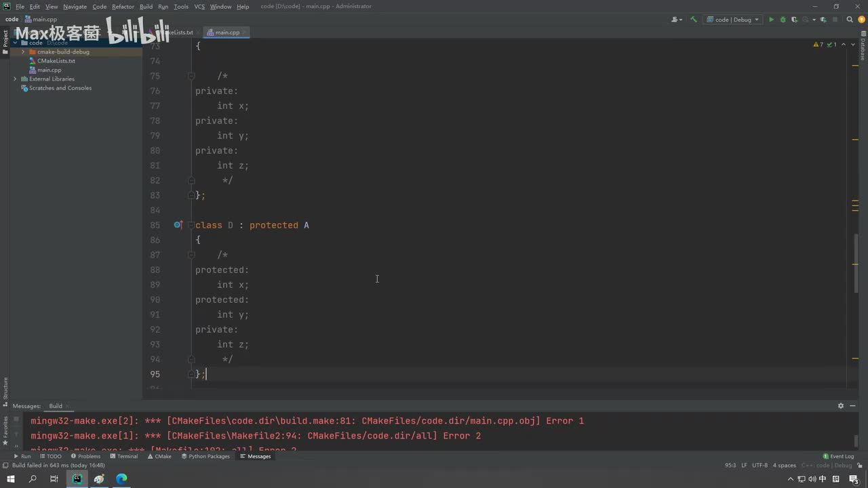Open the user account icon menu
Image resolution: width=868 pixels, height=488 pixels.
tap(676, 20)
